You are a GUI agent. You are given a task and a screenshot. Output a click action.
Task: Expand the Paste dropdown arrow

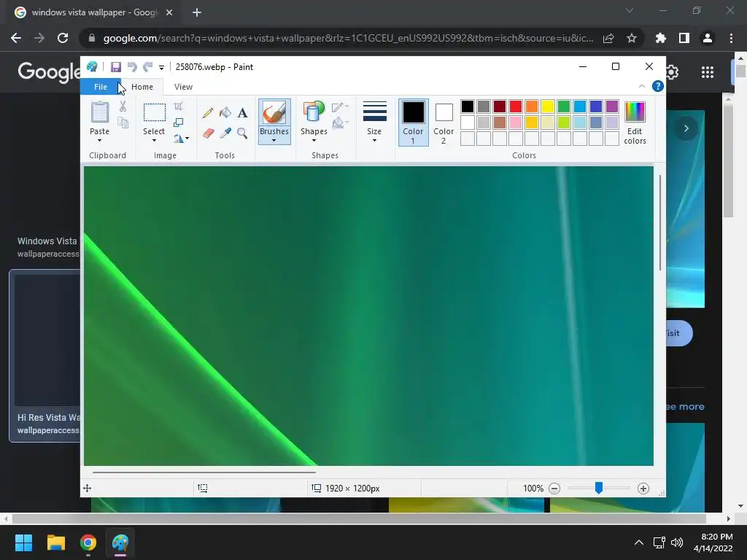coord(99,141)
